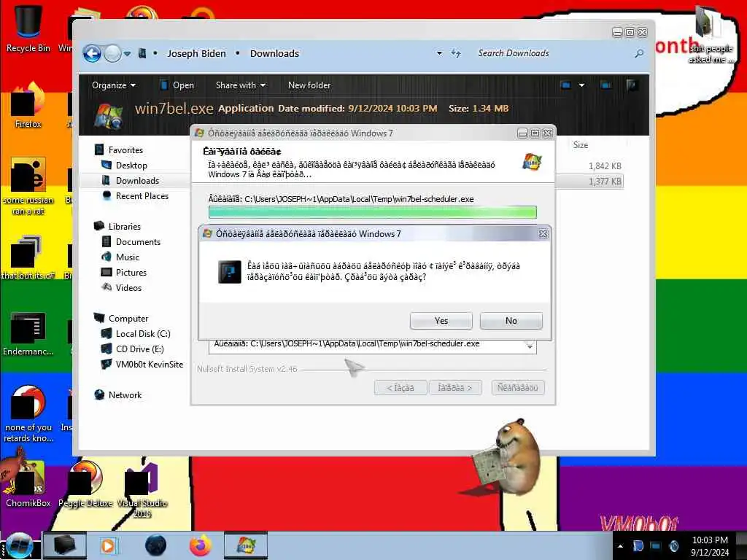The image size is (747, 560).
Task: Show hidden tray icons arrow
Action: coord(620,546)
